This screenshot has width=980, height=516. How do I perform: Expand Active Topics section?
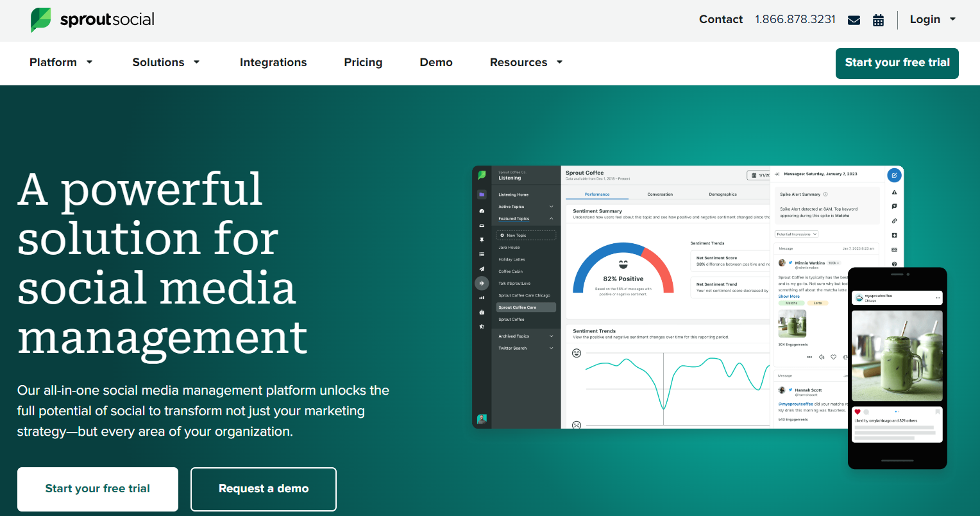coord(526,207)
